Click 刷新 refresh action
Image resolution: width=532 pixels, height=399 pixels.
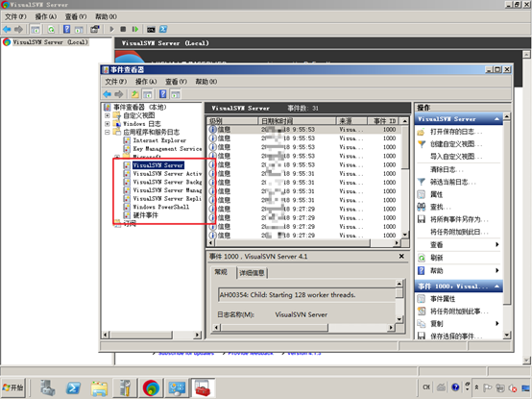pos(436,258)
